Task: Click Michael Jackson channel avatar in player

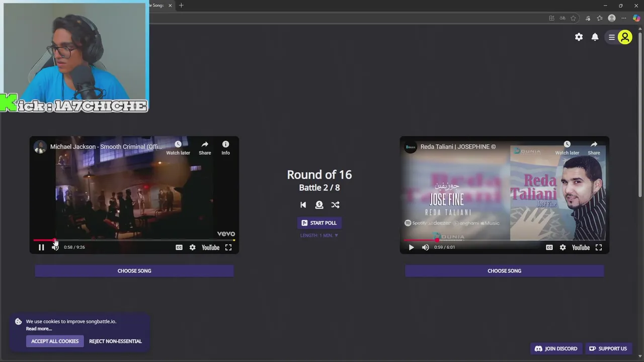Action: click(40, 147)
